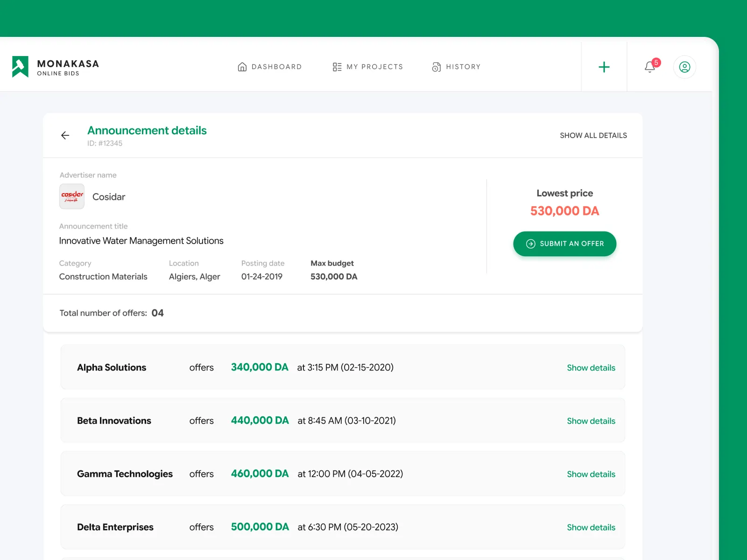Image resolution: width=747 pixels, height=560 pixels.
Task: Show details for Gamma Technologies offer
Action: (591, 474)
